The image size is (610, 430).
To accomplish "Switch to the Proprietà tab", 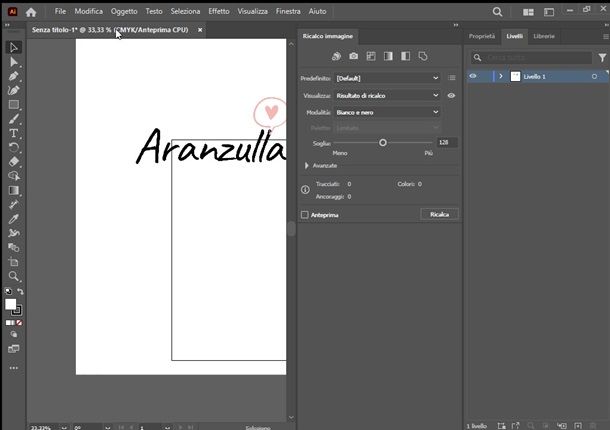I will (x=482, y=36).
